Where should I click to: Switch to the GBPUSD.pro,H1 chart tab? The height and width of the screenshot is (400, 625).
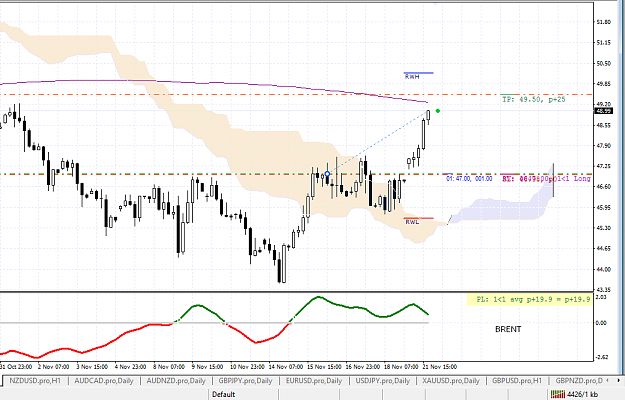pos(517,380)
